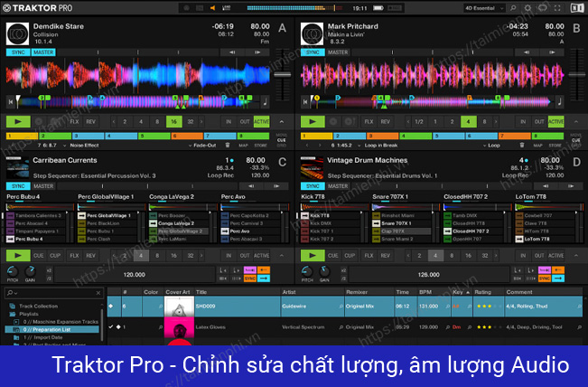This screenshot has width=588, height=387.
Task: Tempo bend forward arrow Deck A
Action: point(257,52)
